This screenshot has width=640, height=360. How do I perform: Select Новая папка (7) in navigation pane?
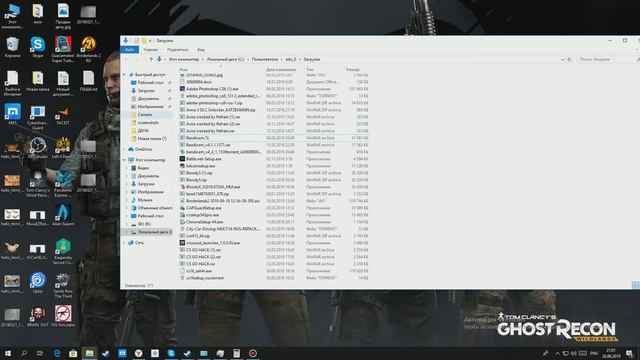click(x=152, y=139)
